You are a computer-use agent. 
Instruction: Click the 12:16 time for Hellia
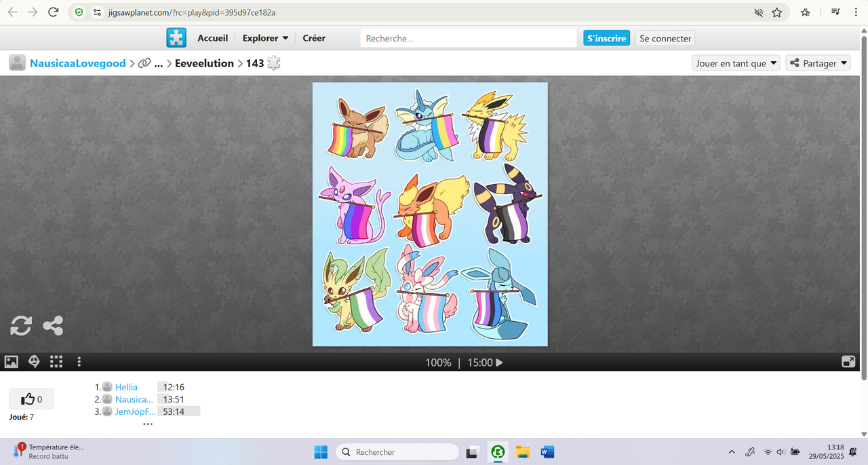[x=174, y=387]
